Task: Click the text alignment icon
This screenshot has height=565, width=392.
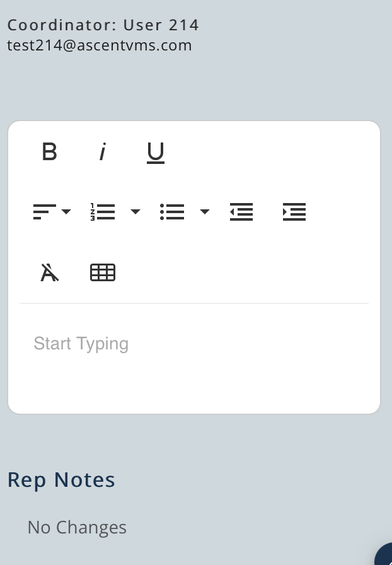Action: (44, 212)
